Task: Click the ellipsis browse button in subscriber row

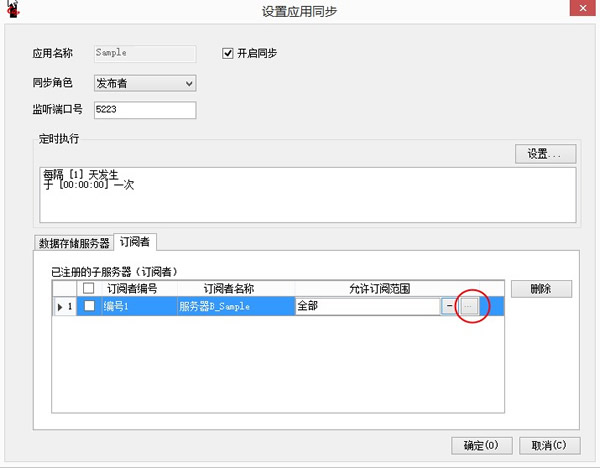Action: click(x=468, y=307)
